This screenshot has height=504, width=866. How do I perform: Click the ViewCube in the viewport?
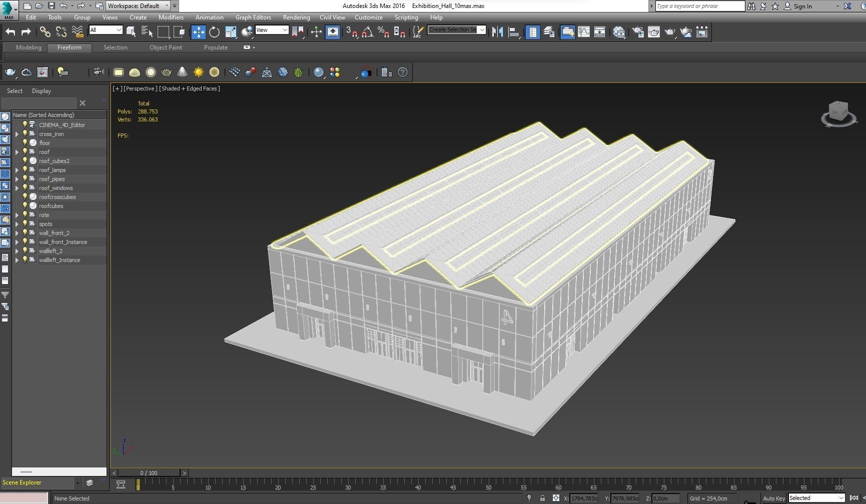click(x=838, y=112)
